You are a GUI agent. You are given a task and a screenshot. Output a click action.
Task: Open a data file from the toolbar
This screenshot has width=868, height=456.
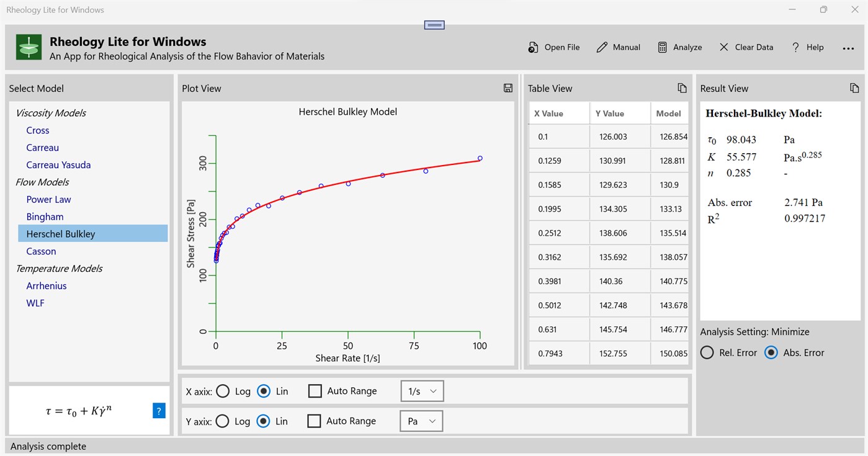coord(553,47)
